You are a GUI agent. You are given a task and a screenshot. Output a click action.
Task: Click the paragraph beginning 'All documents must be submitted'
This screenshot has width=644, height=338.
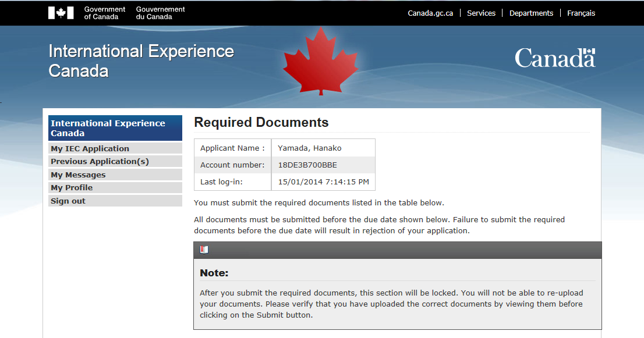tap(379, 225)
